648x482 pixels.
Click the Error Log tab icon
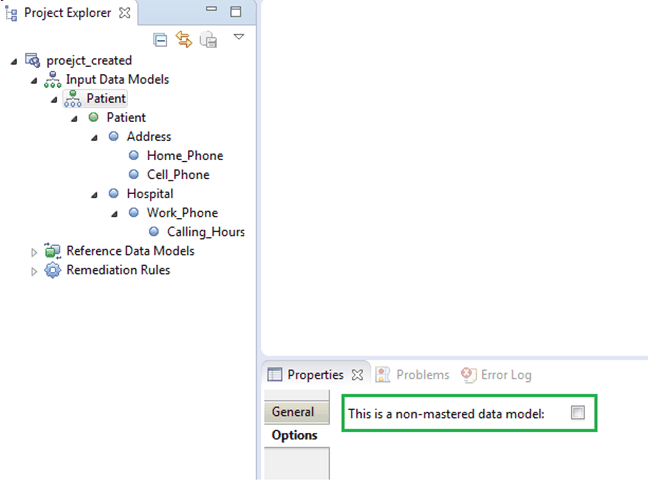coord(469,375)
